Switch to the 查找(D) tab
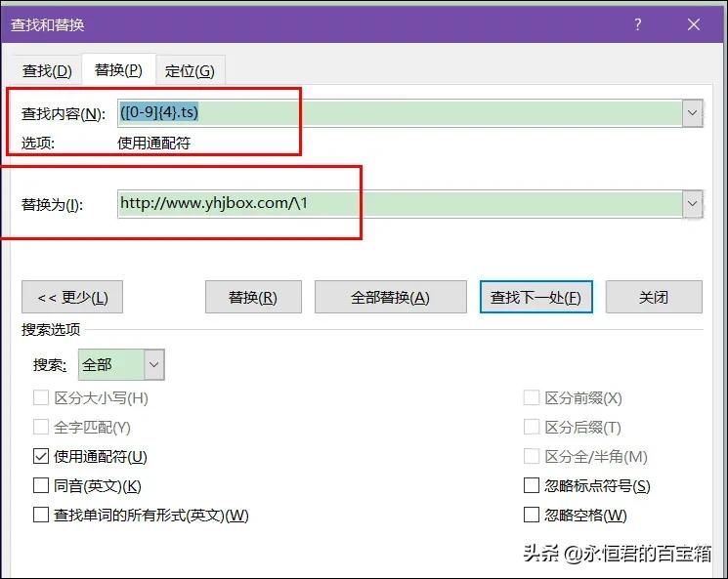Screen dimensions: 728x579 [x=47, y=71]
